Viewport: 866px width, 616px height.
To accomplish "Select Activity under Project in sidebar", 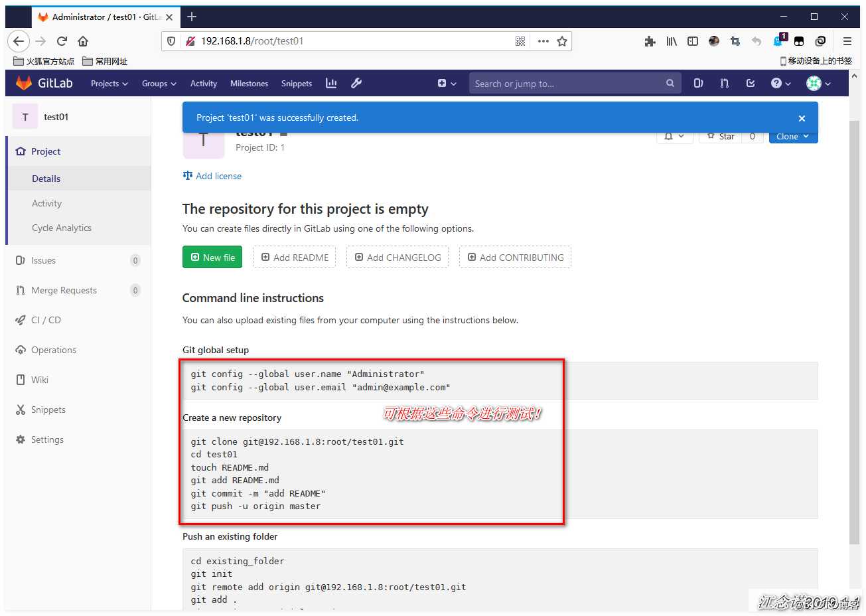I will (78, 203).
